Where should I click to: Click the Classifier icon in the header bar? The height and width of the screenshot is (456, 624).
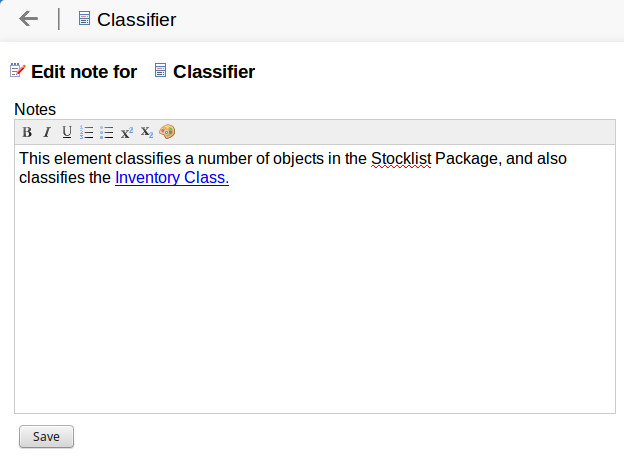(84, 19)
